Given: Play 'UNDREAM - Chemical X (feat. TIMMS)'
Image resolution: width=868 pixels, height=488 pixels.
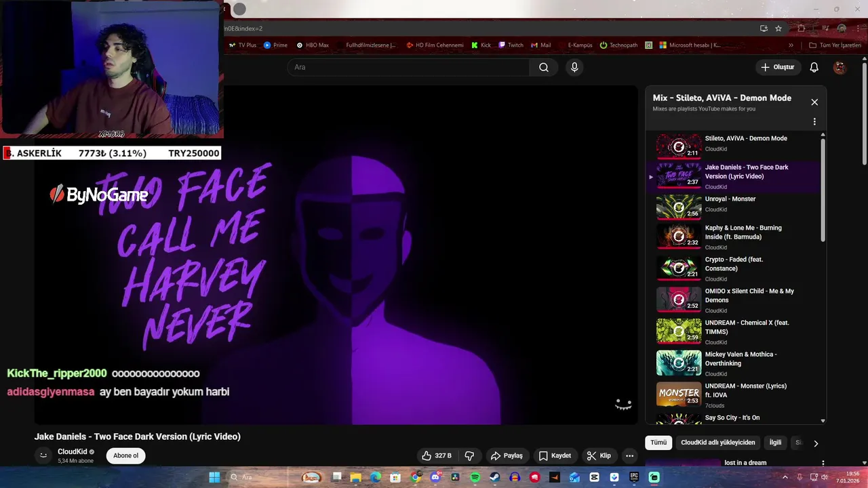Looking at the screenshot, I should 734,331.
